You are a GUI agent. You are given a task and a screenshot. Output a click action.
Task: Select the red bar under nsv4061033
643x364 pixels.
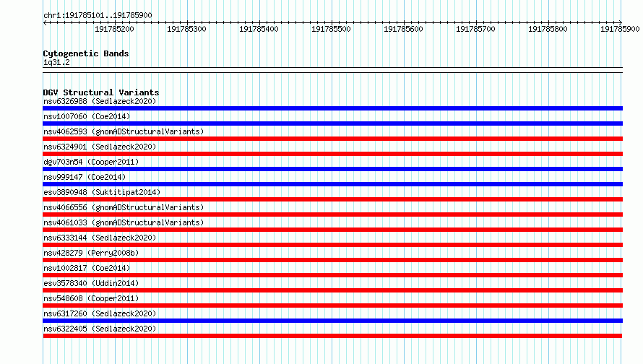click(x=332, y=230)
